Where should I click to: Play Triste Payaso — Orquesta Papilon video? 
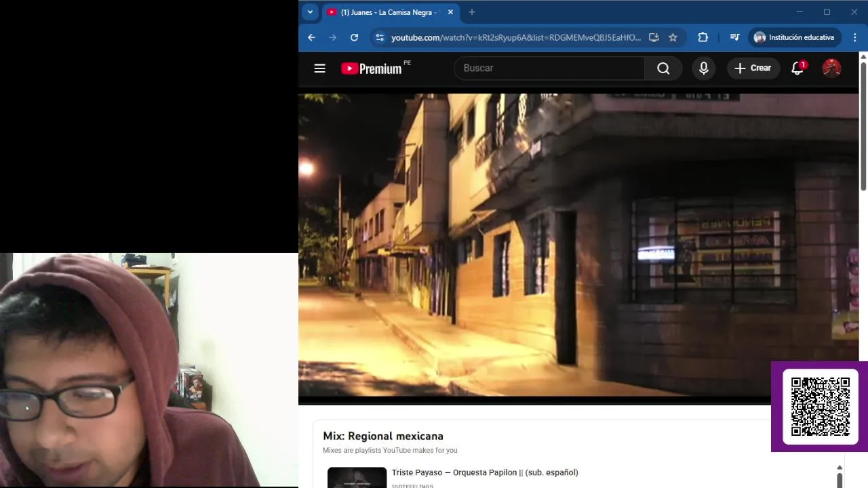tap(485, 472)
